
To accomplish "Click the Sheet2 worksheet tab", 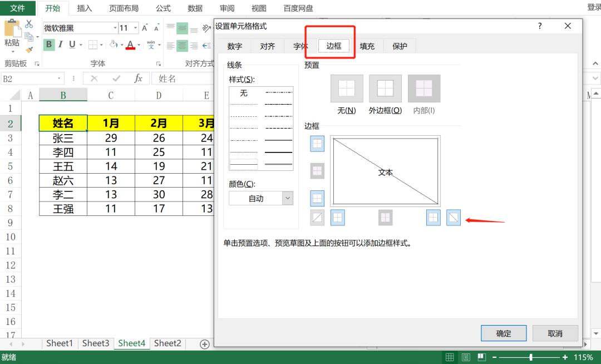I will click(167, 343).
